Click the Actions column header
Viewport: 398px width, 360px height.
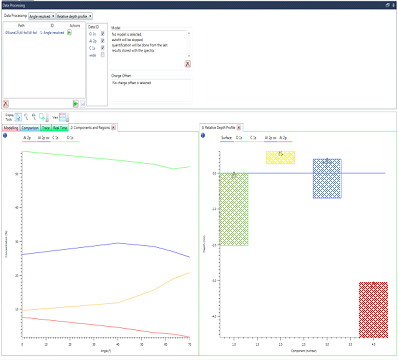pos(75,26)
